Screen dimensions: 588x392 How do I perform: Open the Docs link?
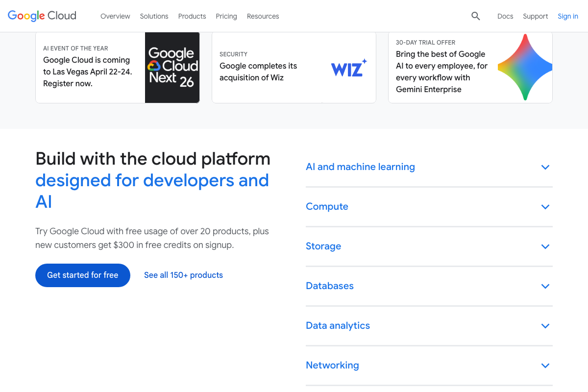[505, 16]
